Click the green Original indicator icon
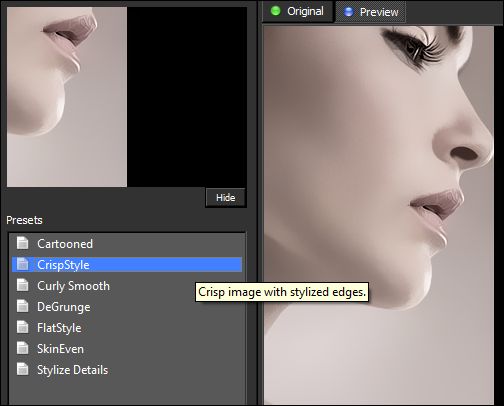 point(276,11)
